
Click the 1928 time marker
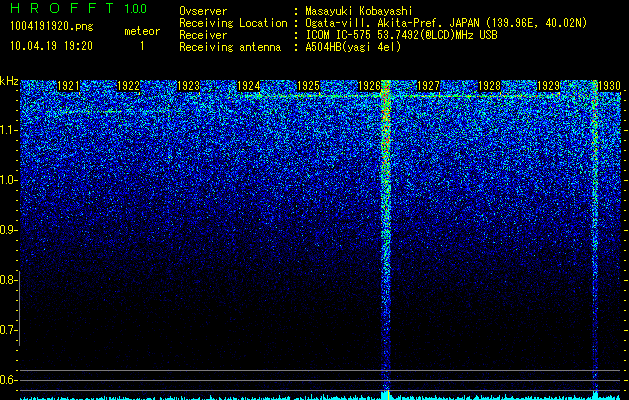tap(489, 86)
